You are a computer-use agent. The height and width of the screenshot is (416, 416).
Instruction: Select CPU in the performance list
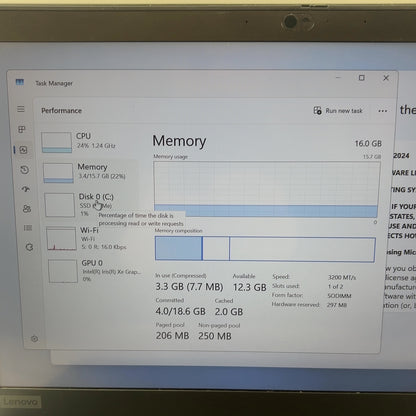pos(89,142)
